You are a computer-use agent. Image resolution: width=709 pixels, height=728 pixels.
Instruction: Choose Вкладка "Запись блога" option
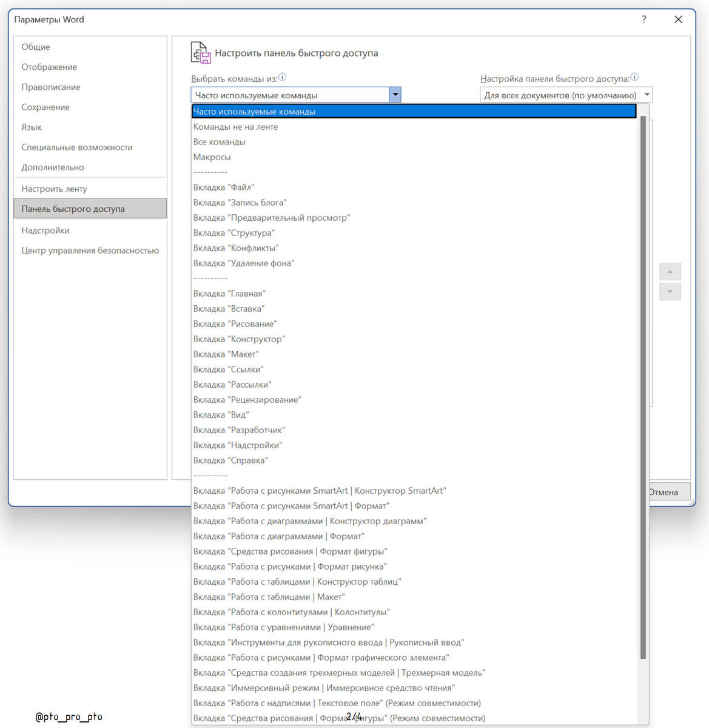click(x=415, y=203)
